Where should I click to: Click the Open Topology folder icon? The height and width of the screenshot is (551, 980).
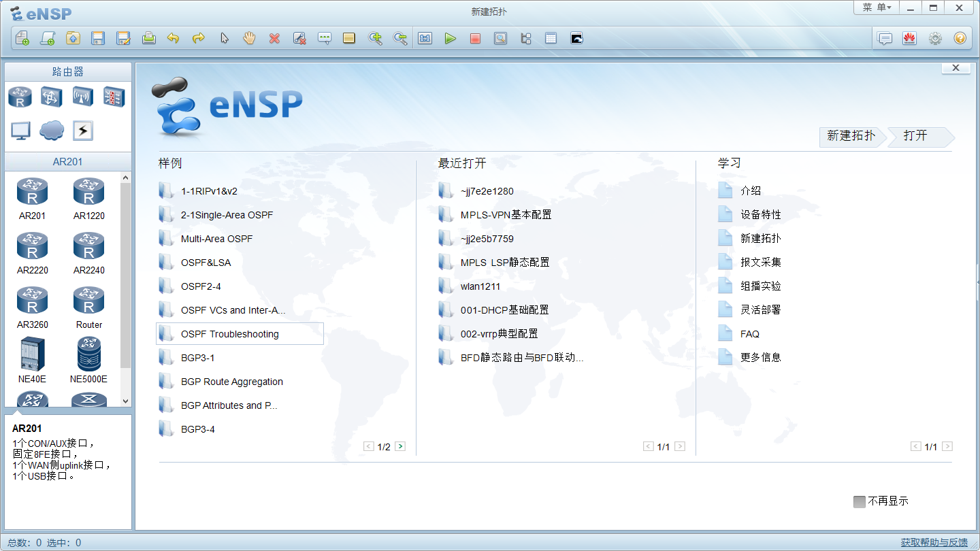coord(73,38)
